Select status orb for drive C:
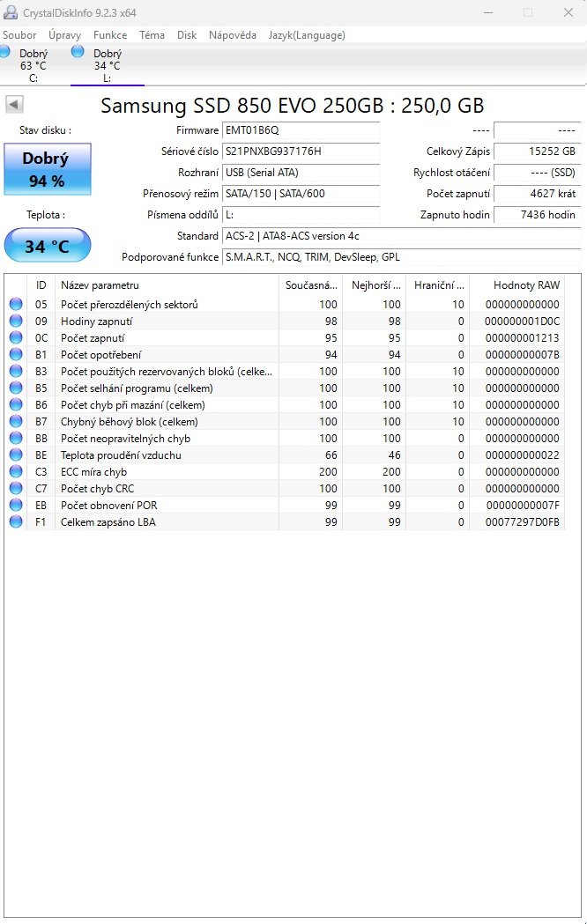Screen dimensions: 587x924 [x=4, y=51]
